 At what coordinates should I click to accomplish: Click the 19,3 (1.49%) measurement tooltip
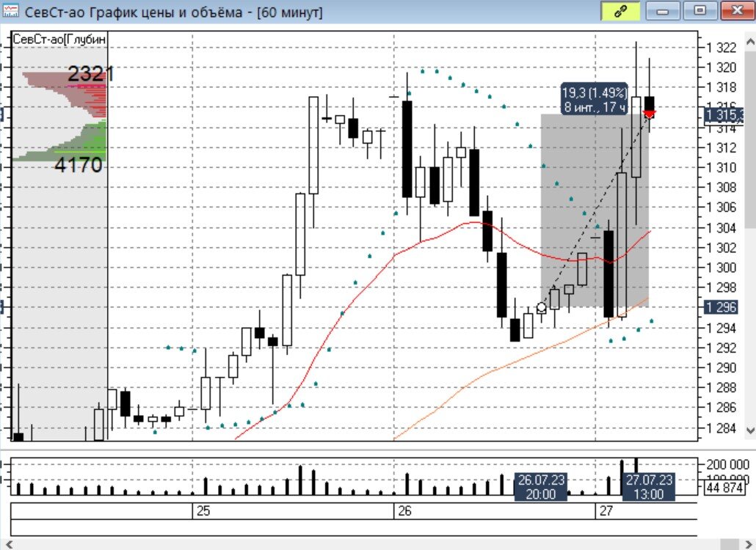pos(595,99)
